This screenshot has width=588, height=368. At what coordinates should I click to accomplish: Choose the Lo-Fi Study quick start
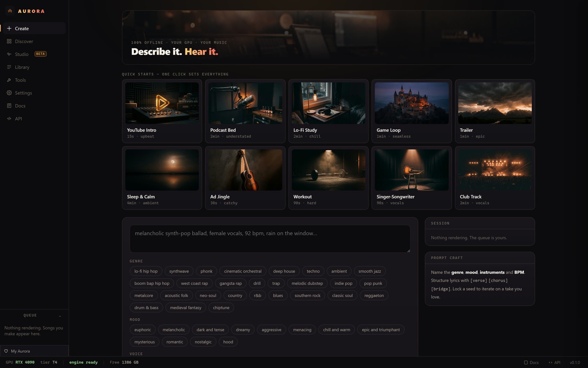click(328, 111)
